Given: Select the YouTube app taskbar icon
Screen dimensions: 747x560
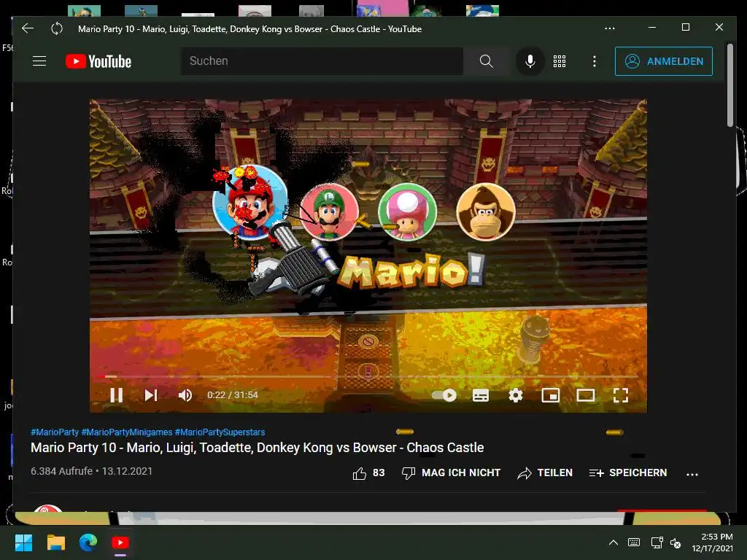Looking at the screenshot, I should click(120, 542).
